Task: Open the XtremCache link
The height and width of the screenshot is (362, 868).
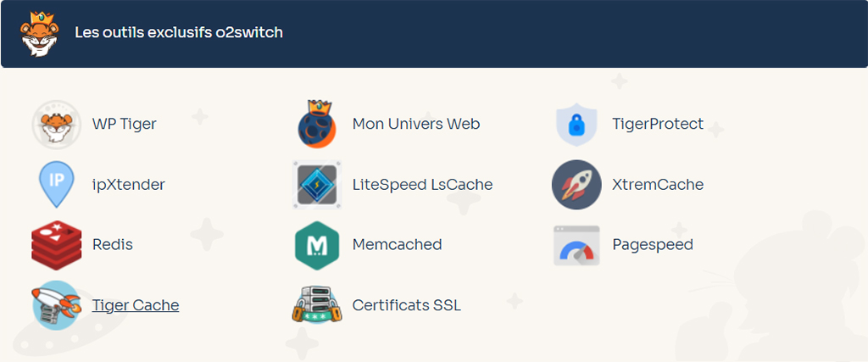Action: (658, 184)
